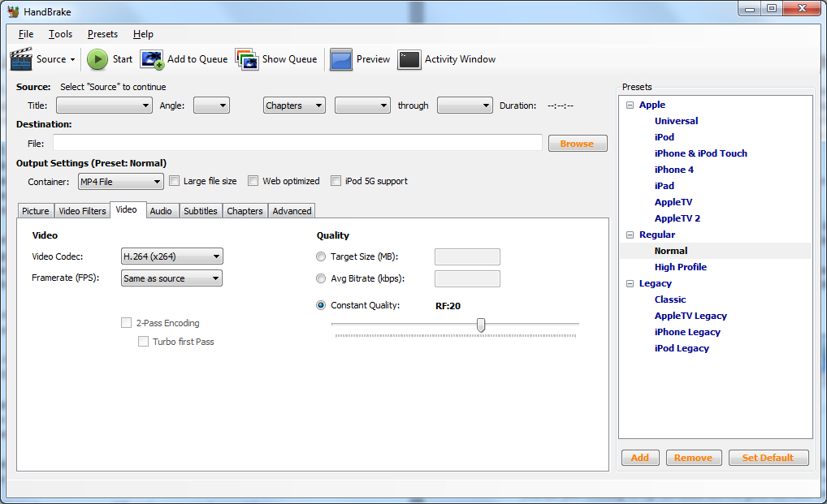Screen dimensions: 827x504
Task: Tick the Web optimized checkbox
Action: (253, 181)
